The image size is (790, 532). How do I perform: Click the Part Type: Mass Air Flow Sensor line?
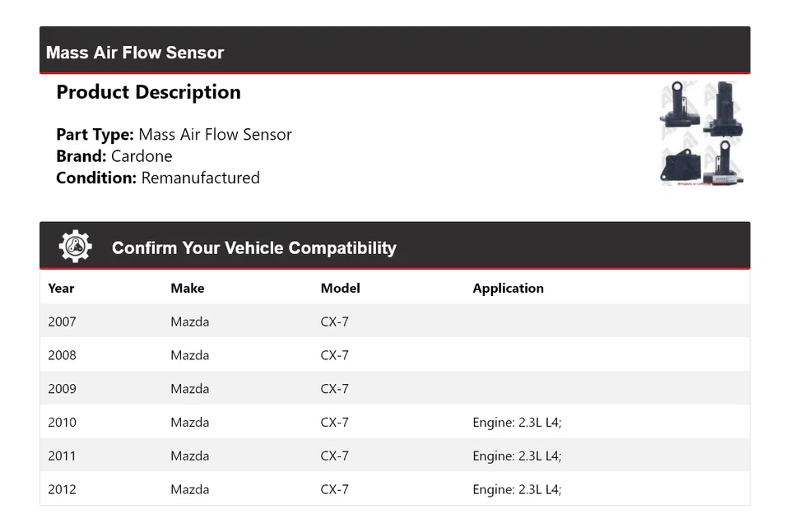point(174,135)
